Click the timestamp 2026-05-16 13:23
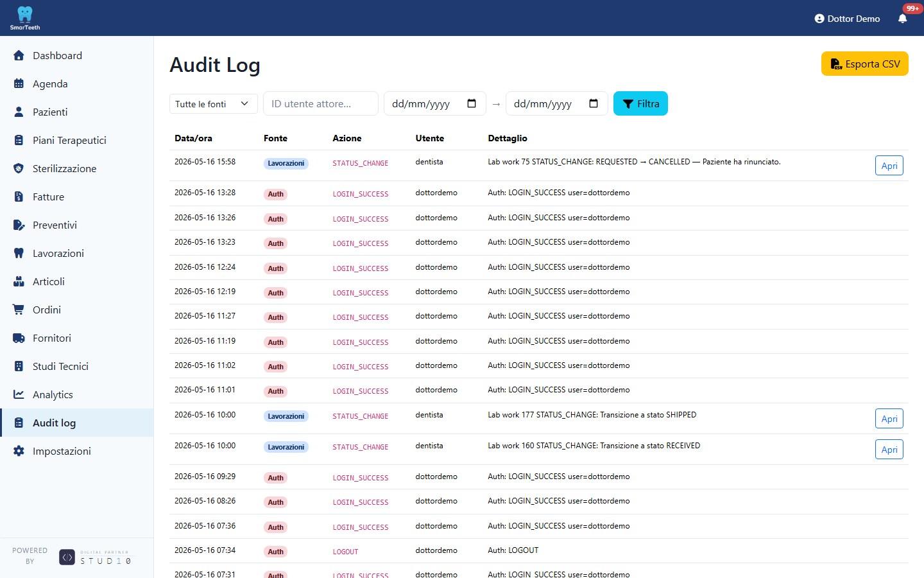Image resolution: width=924 pixels, height=578 pixels. 205,242
